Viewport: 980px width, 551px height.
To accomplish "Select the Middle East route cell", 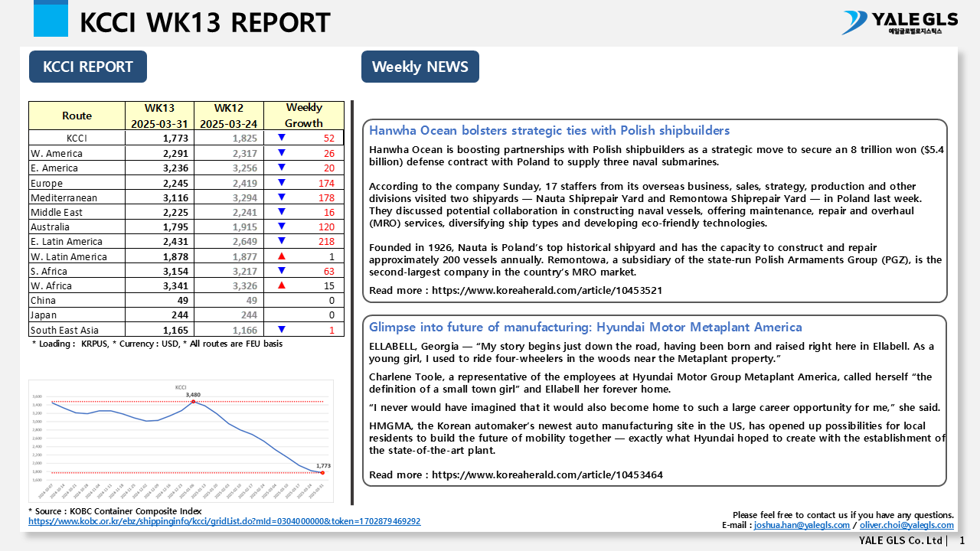I will (x=77, y=212).
